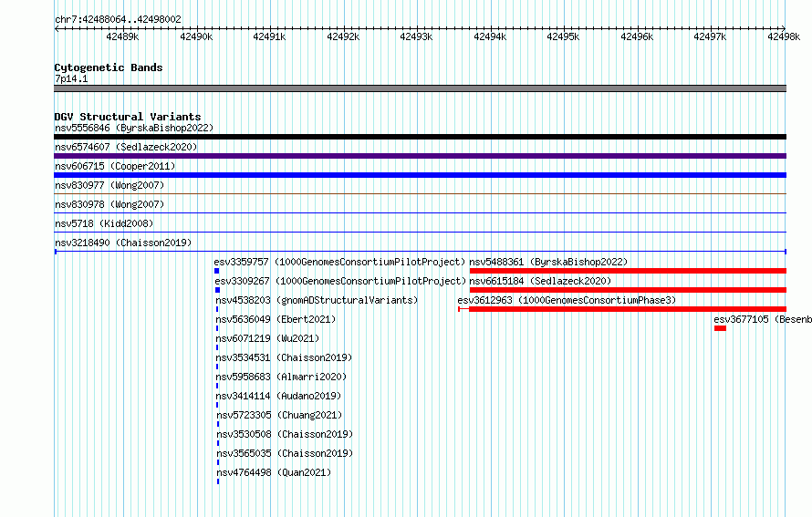Open the nsv6574607 (Sedlazeck2020) label
The height and width of the screenshot is (517, 812).
(x=126, y=147)
